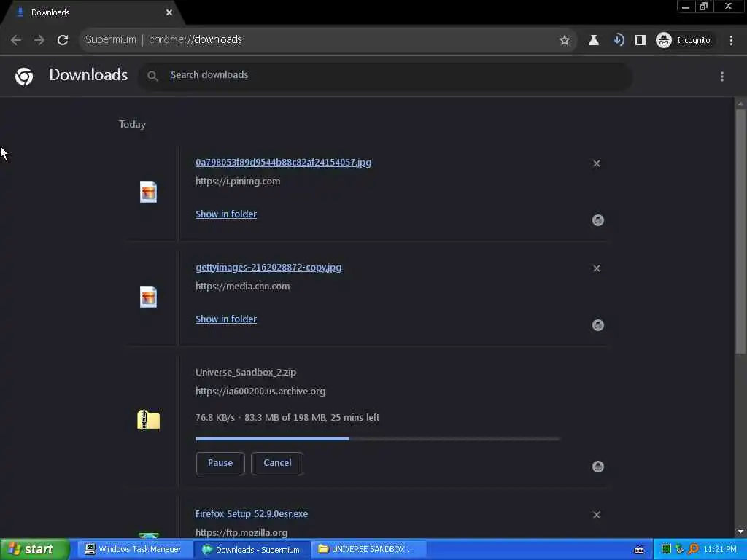747x560 pixels.
Task: Click the Universe_Sandbox_2.zip file name
Action: coord(246,373)
